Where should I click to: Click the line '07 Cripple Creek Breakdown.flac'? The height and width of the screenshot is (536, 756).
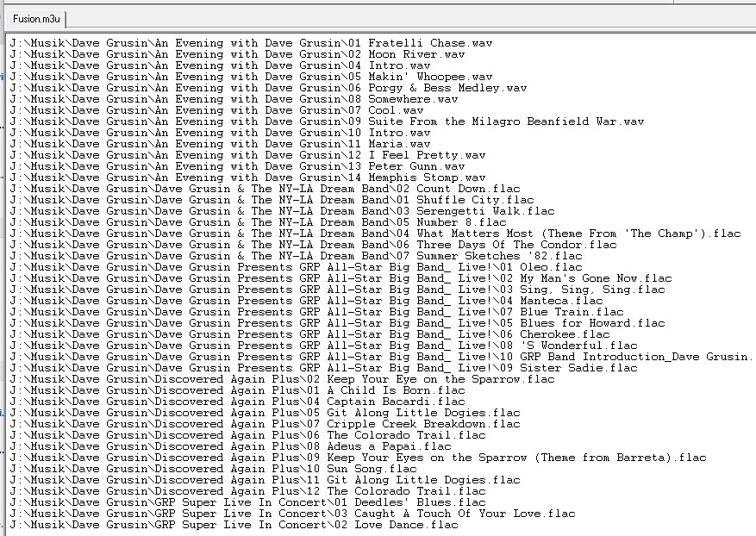[265, 424]
